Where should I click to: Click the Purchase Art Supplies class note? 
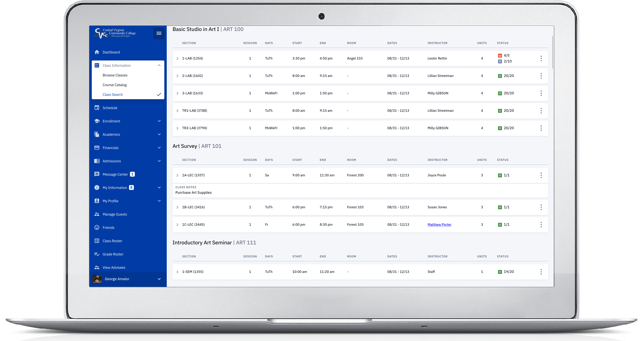(193, 193)
